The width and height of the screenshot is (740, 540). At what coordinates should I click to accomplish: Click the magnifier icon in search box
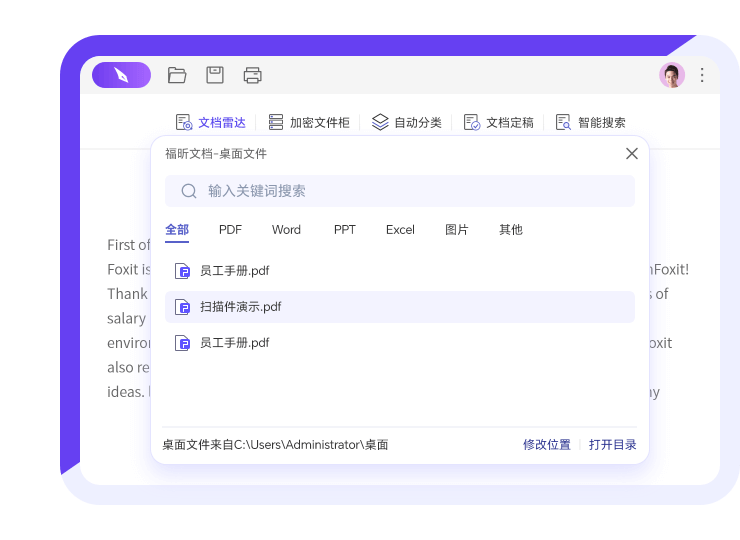tap(189, 191)
